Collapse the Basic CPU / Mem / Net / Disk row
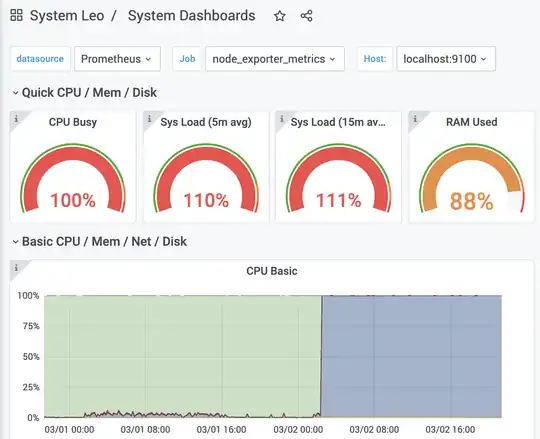The image size is (540, 439). [x=100, y=242]
